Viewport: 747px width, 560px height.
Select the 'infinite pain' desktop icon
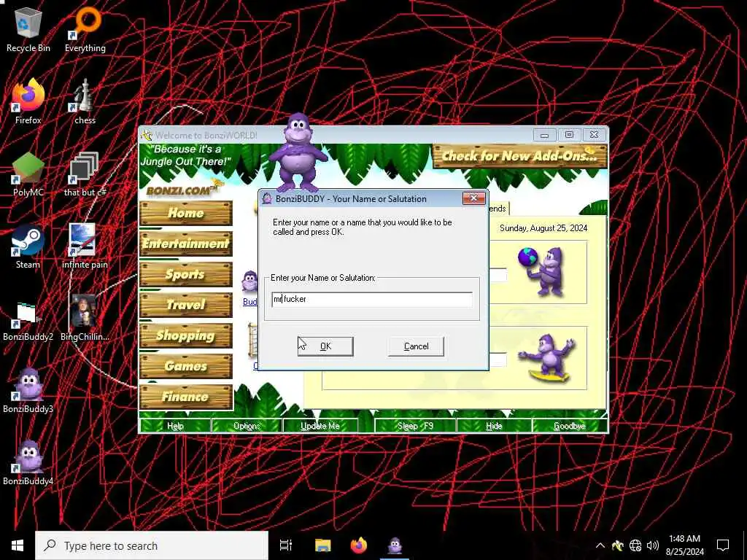click(85, 246)
